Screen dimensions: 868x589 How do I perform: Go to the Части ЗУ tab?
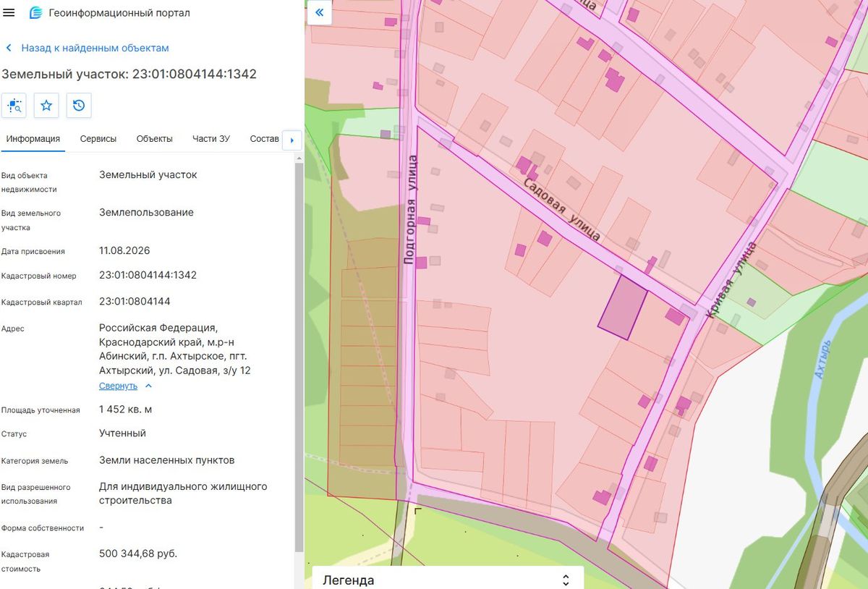pos(211,139)
